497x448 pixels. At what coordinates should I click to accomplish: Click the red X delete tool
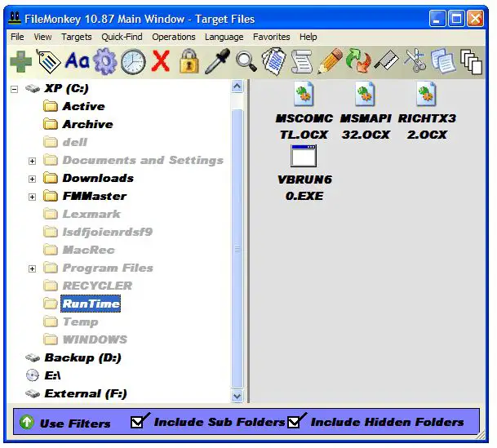pyautogui.click(x=161, y=61)
